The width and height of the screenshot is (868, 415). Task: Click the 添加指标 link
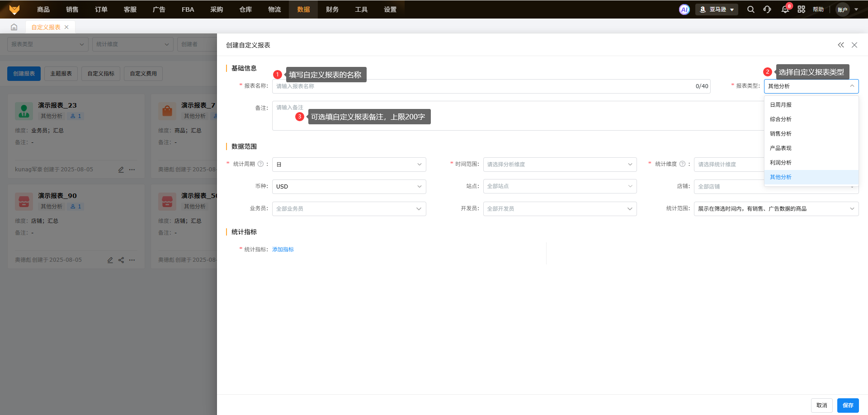tap(283, 250)
